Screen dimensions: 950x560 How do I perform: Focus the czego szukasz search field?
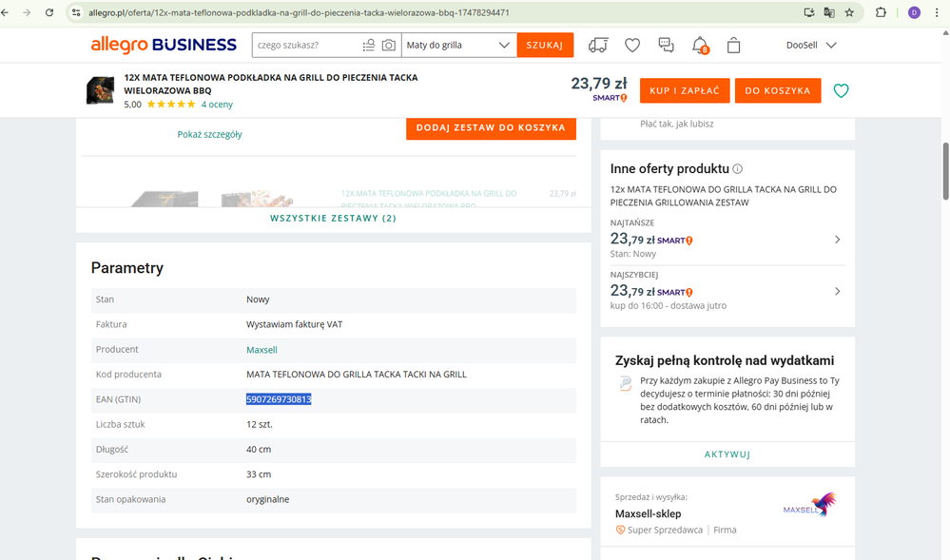pyautogui.click(x=304, y=45)
